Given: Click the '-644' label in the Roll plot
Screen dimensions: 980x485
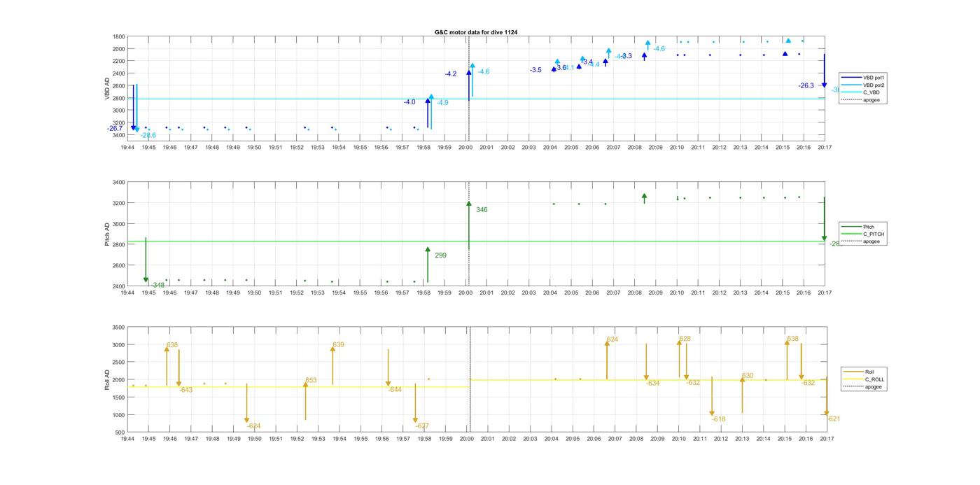Looking at the screenshot, I should click(x=395, y=389).
